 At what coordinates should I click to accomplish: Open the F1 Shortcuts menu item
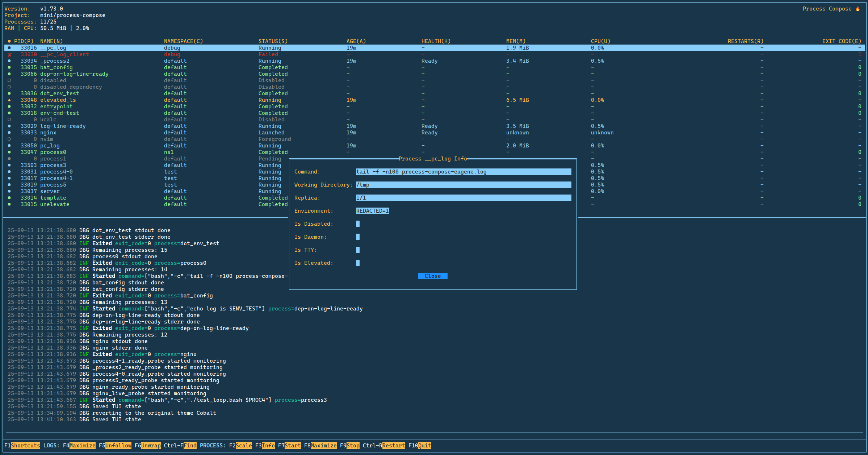[25, 446]
